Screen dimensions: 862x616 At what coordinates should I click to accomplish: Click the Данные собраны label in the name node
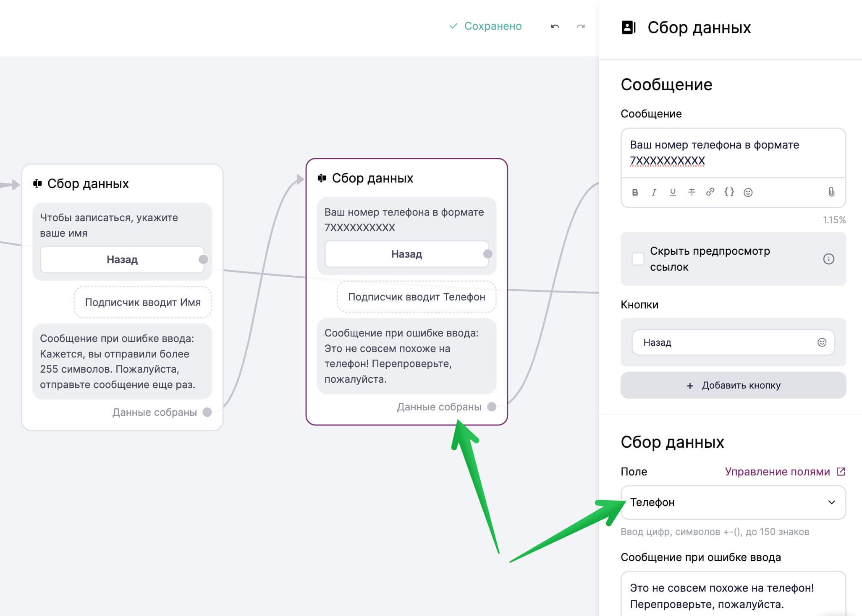[x=155, y=412]
